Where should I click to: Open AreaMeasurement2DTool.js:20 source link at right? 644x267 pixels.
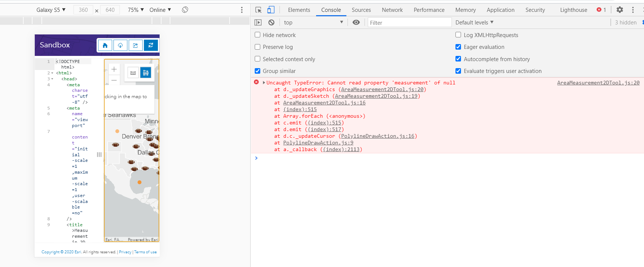(598, 83)
